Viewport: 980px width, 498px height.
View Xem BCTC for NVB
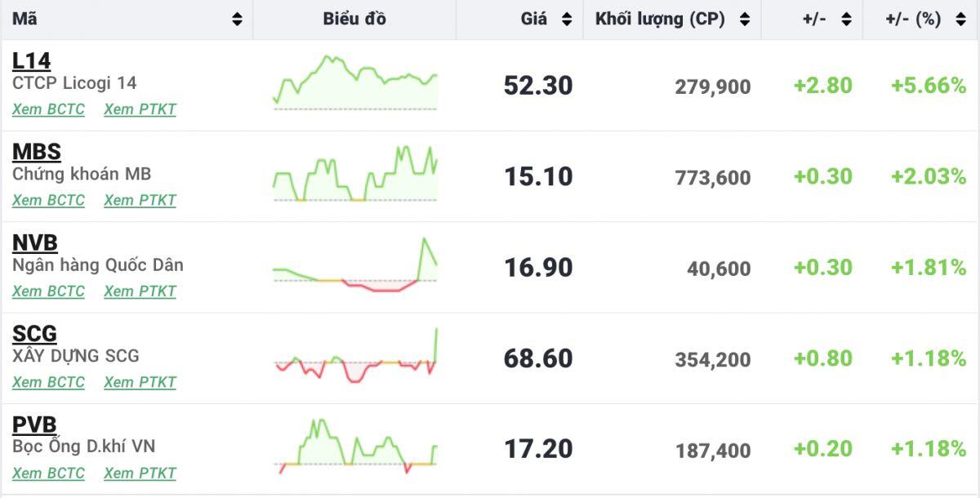click(x=48, y=291)
